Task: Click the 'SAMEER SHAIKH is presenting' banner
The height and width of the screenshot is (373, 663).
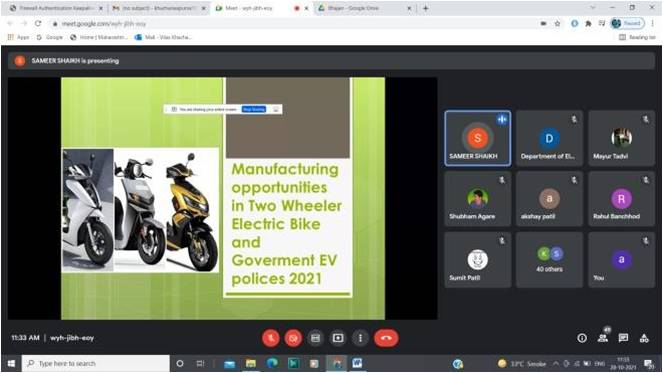Action: coord(332,61)
